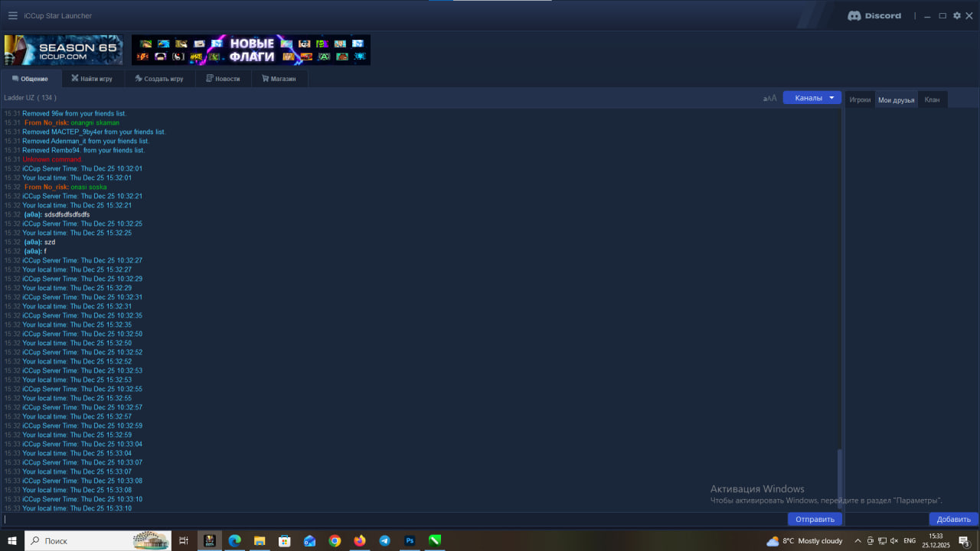This screenshot has width=980, height=551.
Task: Click the 'From No_risk: onasi soska' message
Action: (x=66, y=187)
